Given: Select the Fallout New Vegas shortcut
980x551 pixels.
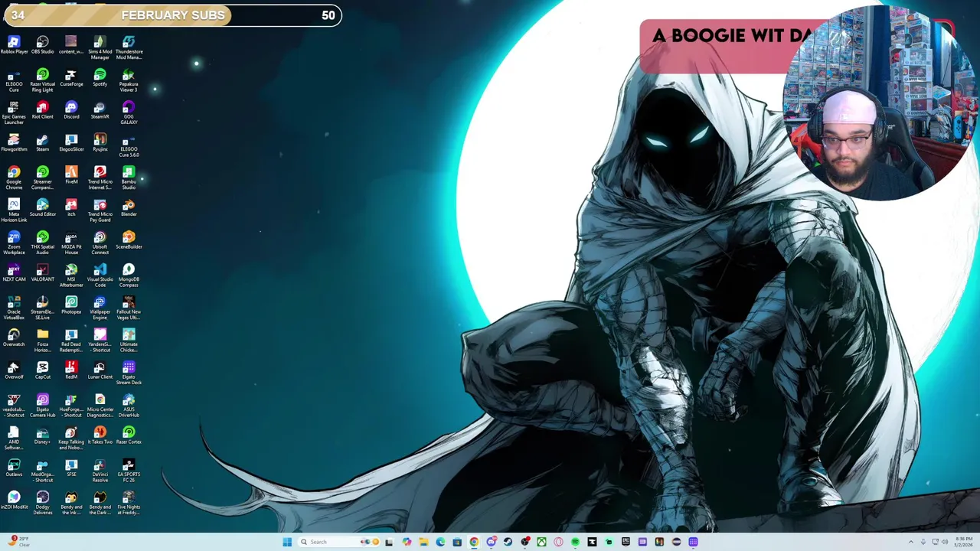Looking at the screenshot, I should [x=129, y=308].
